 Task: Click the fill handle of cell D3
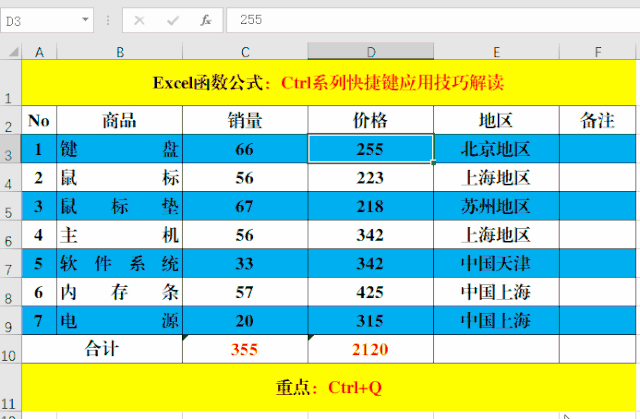click(x=433, y=162)
